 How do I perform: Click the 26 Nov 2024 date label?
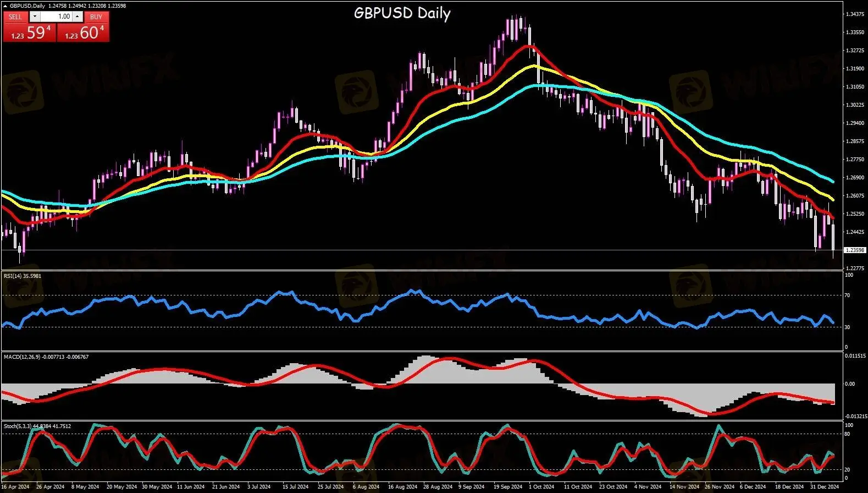click(720, 487)
